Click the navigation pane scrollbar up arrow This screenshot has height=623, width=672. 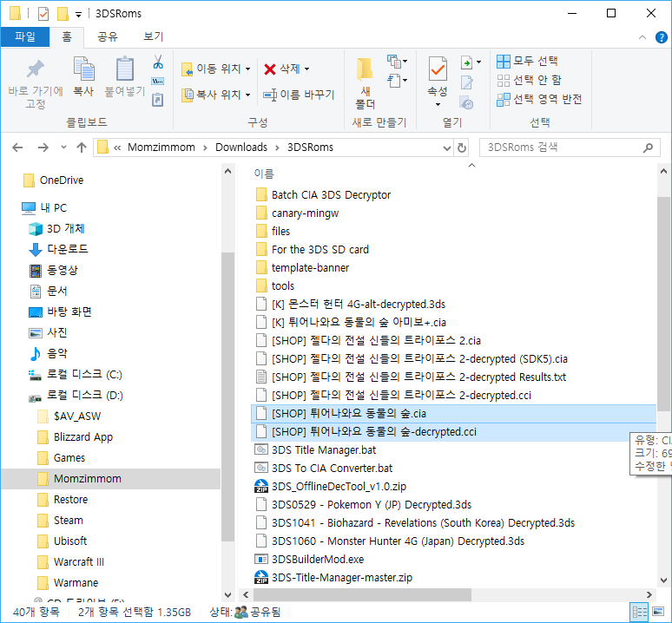click(x=228, y=172)
